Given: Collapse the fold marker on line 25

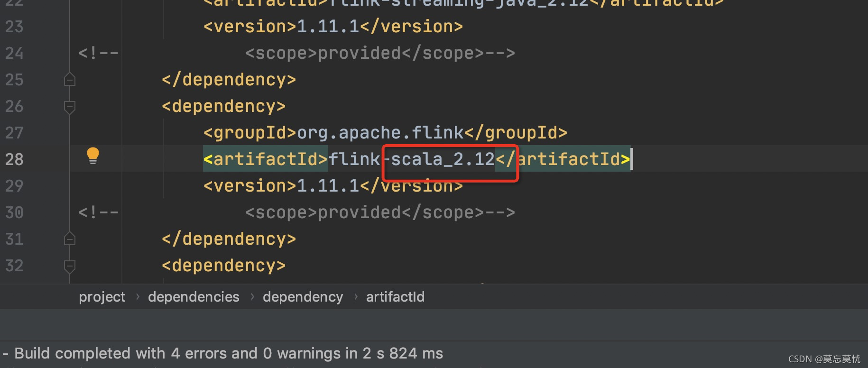Looking at the screenshot, I should pyautogui.click(x=70, y=80).
